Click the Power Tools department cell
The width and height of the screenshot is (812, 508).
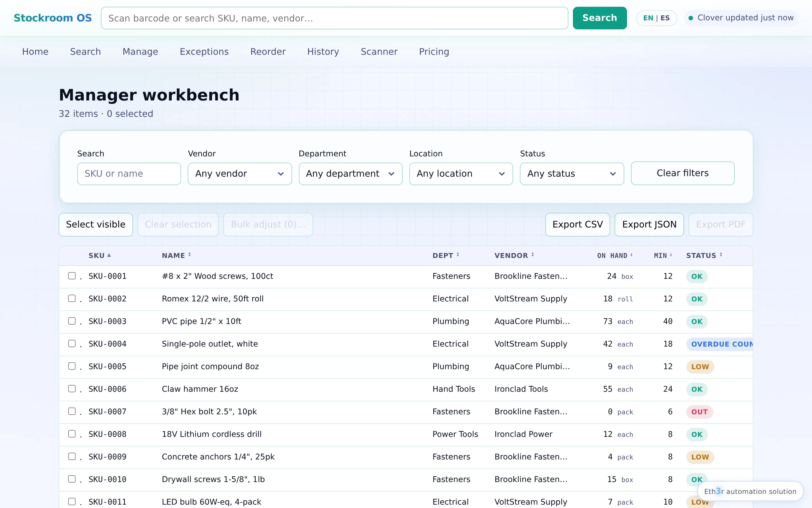[x=455, y=434]
